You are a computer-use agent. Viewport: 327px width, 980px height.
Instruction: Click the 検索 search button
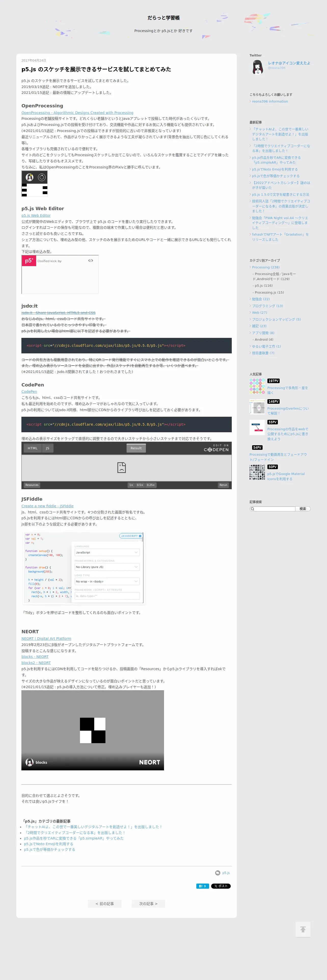point(303,509)
